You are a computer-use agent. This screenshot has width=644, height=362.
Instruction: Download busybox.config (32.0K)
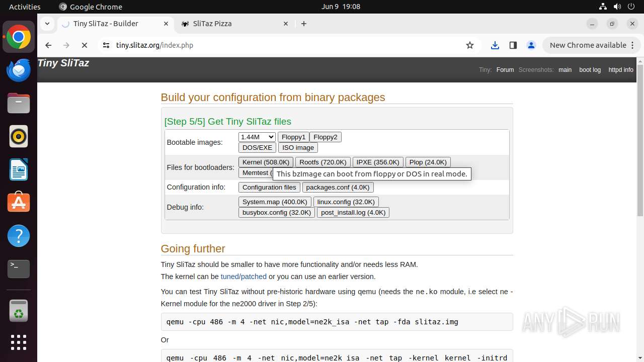tap(277, 212)
